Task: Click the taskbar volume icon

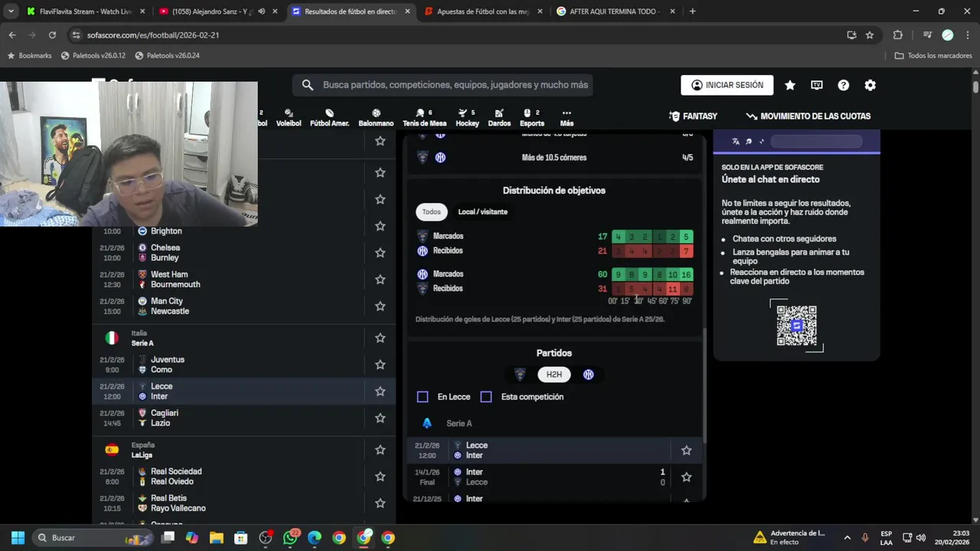Action: pyautogui.click(x=921, y=538)
